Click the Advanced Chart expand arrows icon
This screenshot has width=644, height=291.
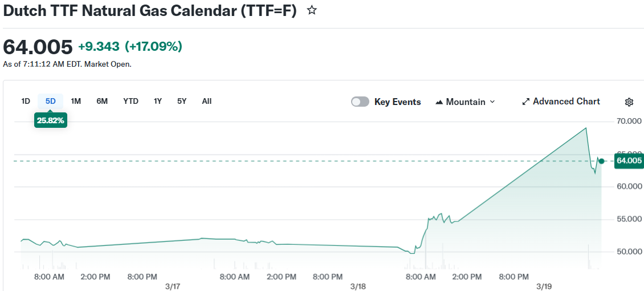[x=526, y=102]
